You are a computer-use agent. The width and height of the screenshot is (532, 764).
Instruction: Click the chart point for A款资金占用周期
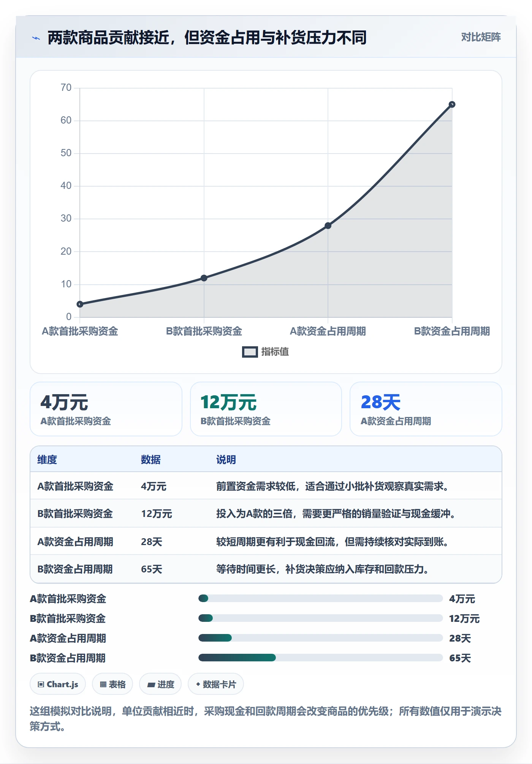328,226
